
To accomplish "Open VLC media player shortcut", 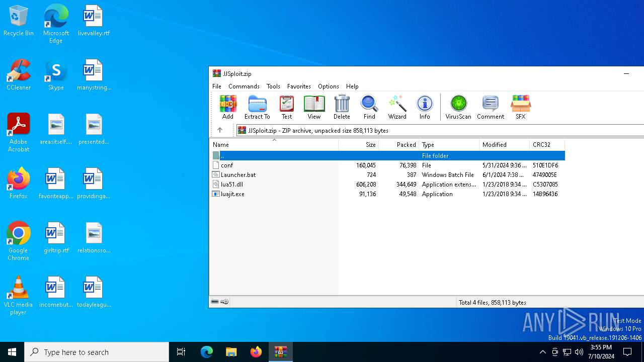I will [19, 295].
